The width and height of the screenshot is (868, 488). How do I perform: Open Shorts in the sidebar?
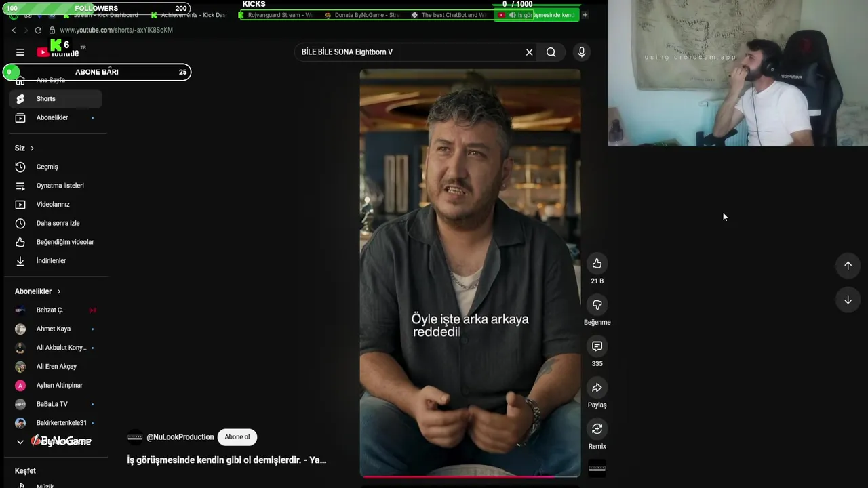[56, 99]
